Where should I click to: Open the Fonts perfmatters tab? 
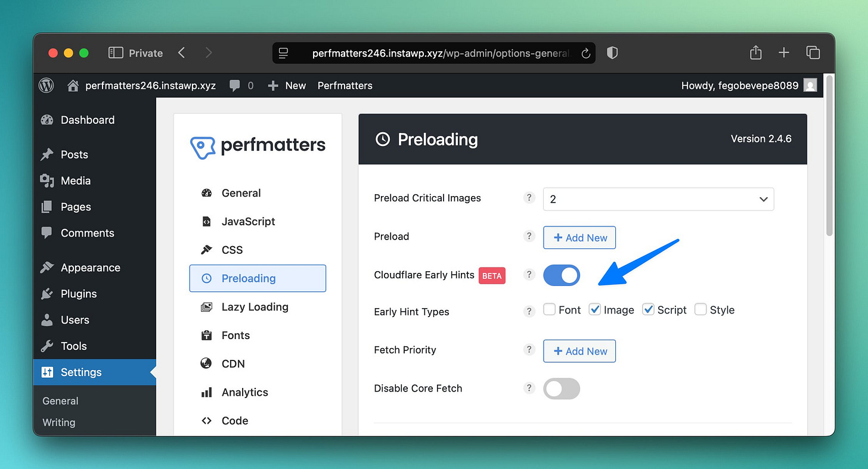(258, 335)
